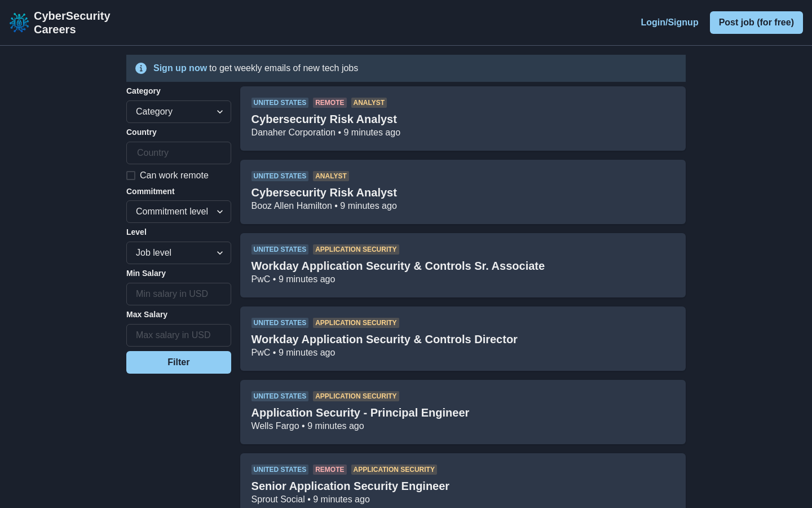The width and height of the screenshot is (812, 508).
Task: Click the Max salary in USD field
Action: tap(179, 335)
